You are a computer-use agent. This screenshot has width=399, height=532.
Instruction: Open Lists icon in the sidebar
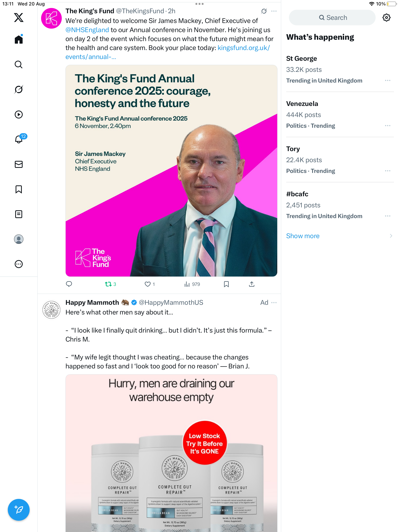coord(19,214)
